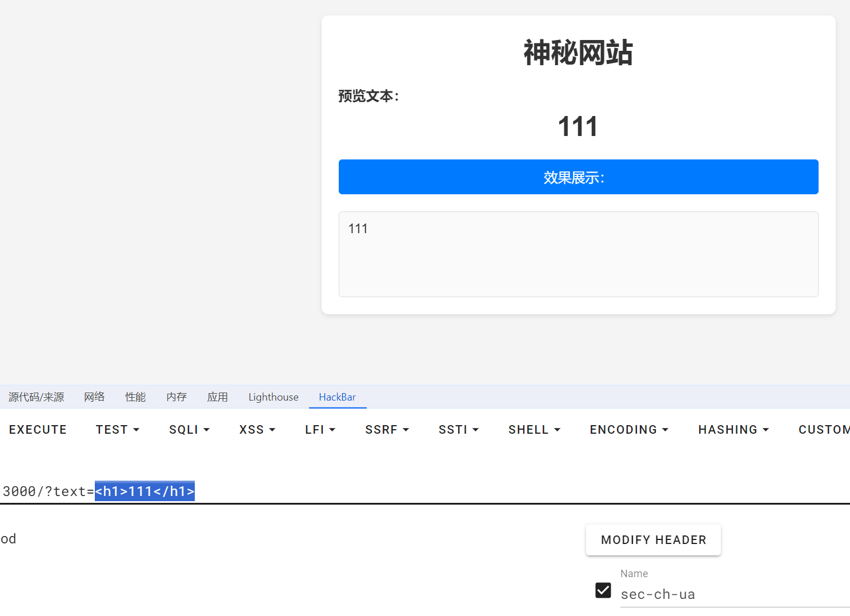The image size is (850, 616).
Task: Expand the SQLI dropdown
Action: point(190,430)
